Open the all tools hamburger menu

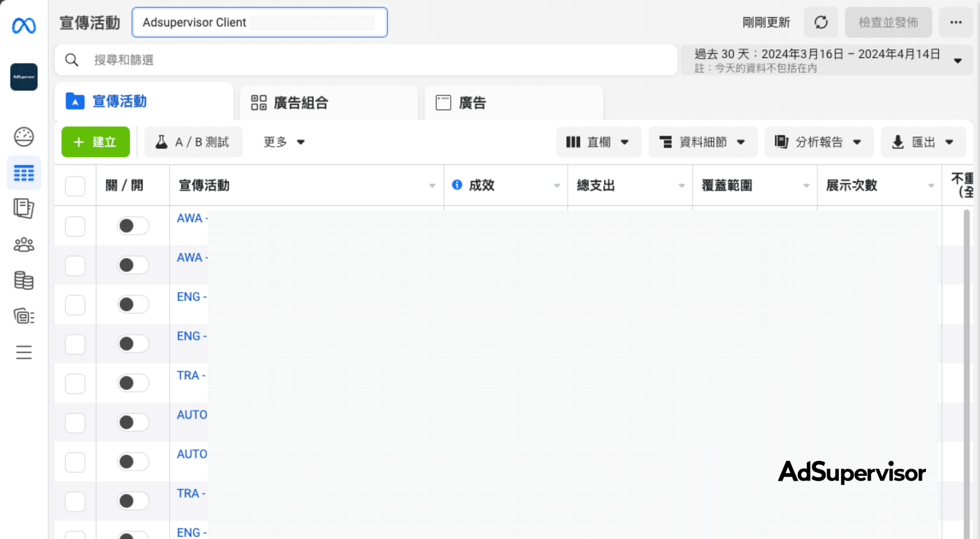coord(24,352)
